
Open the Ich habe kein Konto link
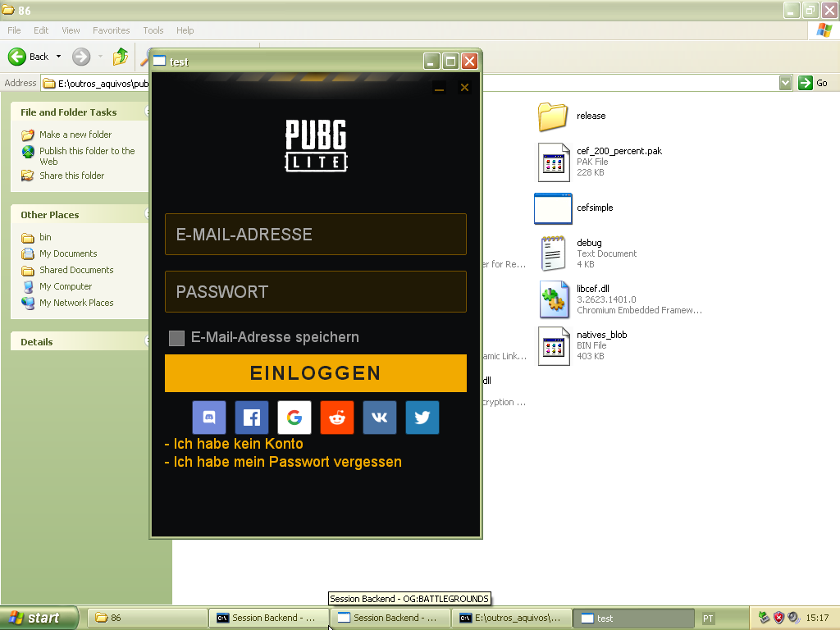point(234,444)
